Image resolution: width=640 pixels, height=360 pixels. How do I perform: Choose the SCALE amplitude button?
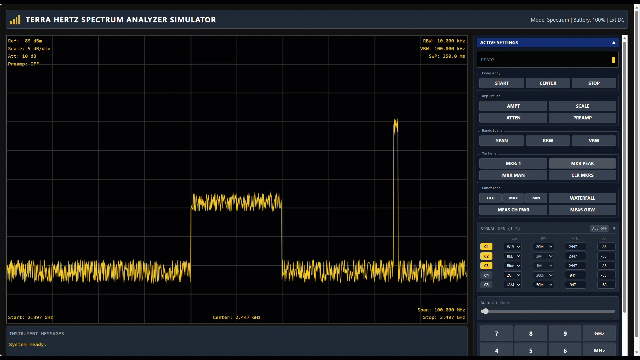pyautogui.click(x=582, y=106)
